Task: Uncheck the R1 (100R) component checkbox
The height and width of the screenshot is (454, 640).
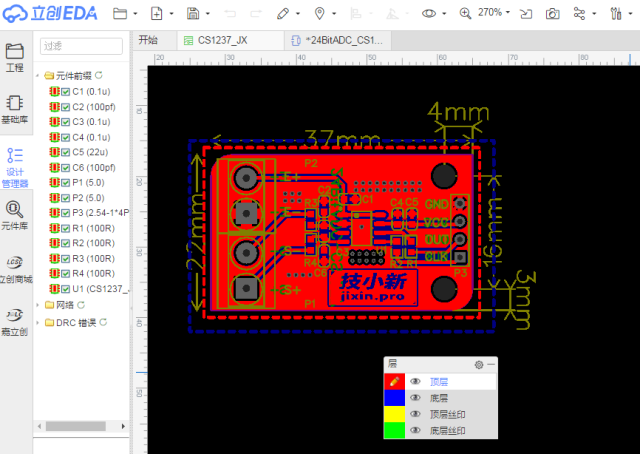Action: coord(65,228)
